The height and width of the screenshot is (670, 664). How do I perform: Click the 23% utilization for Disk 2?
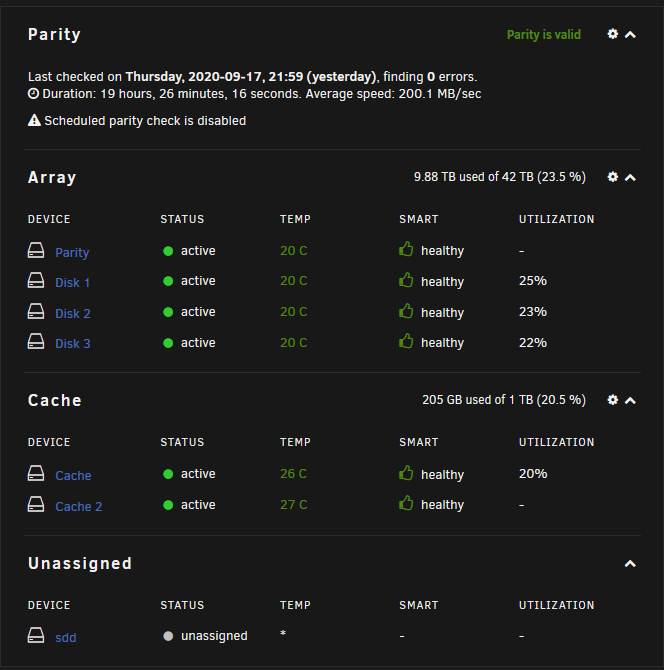click(533, 312)
